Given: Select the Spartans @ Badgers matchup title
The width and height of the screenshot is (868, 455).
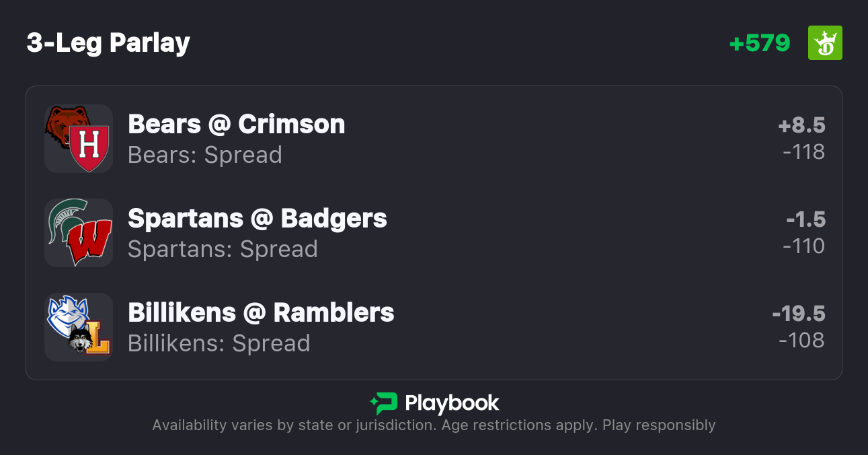Looking at the screenshot, I should 257,219.
